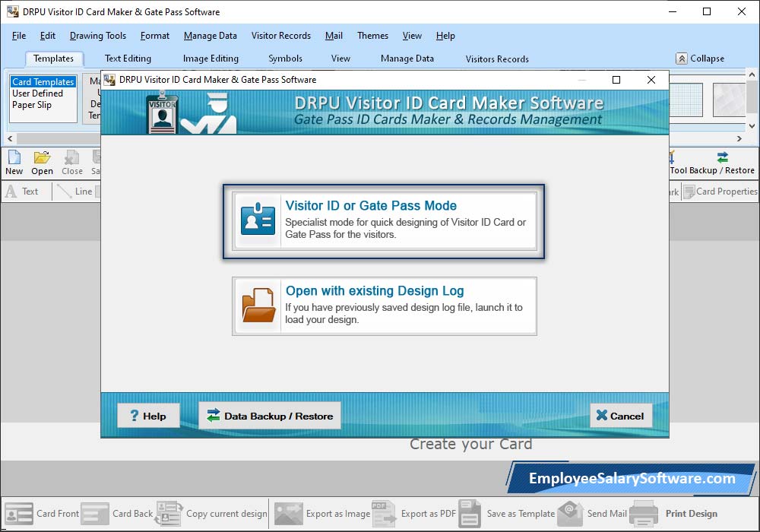Click the horizontal scrollbar right arrow
Viewport: 760px width, 532px height.
pos(739,138)
